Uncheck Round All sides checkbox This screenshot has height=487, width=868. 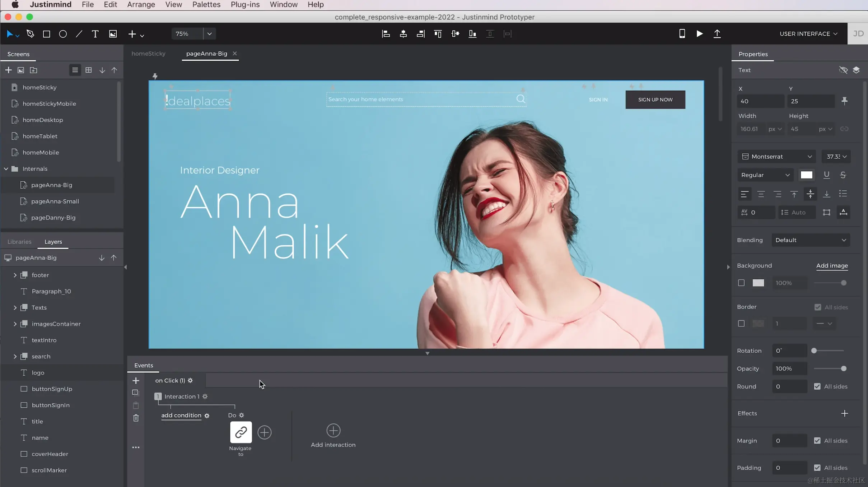coord(817,386)
